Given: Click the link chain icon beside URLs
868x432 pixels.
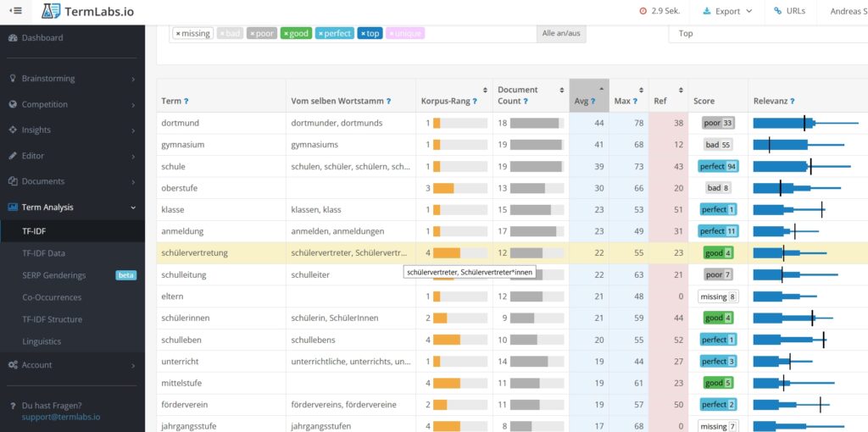Looking at the screenshot, I should [778, 10].
